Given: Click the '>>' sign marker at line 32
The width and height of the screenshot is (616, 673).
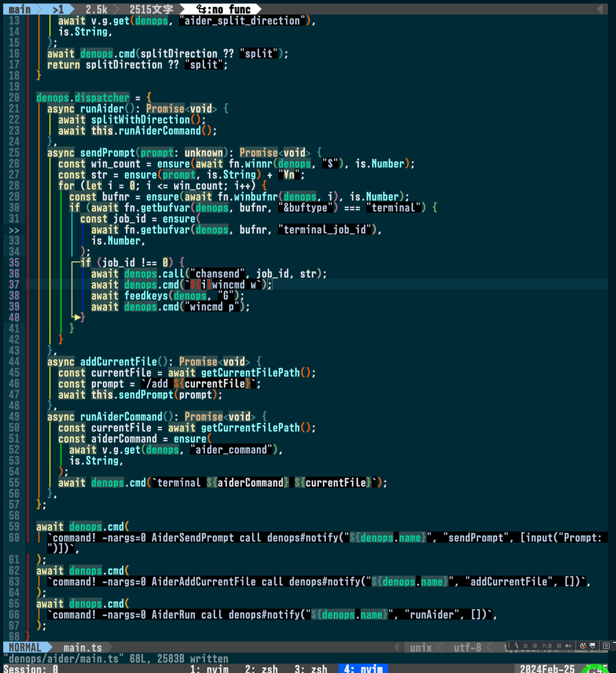Looking at the screenshot, I should coord(14,230).
